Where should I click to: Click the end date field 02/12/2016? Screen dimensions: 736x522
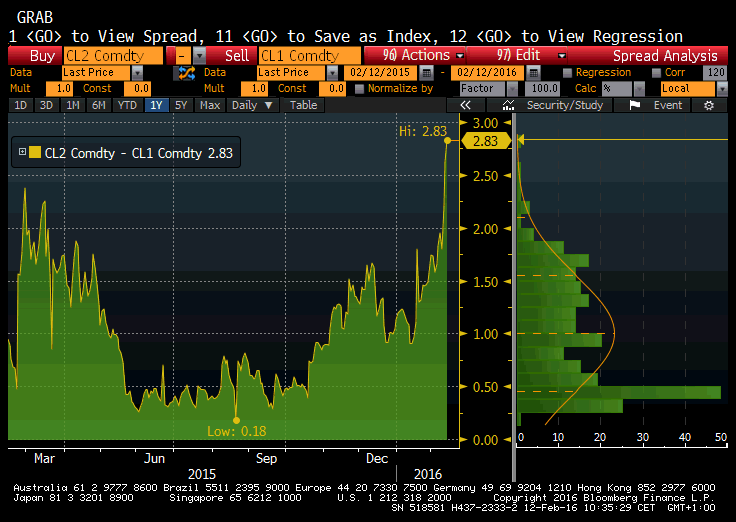(487, 73)
